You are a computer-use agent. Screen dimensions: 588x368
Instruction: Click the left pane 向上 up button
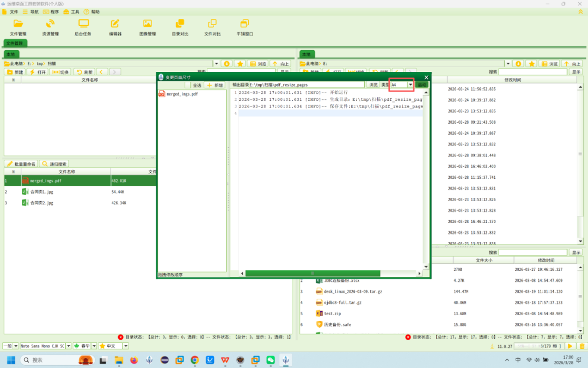coord(281,63)
